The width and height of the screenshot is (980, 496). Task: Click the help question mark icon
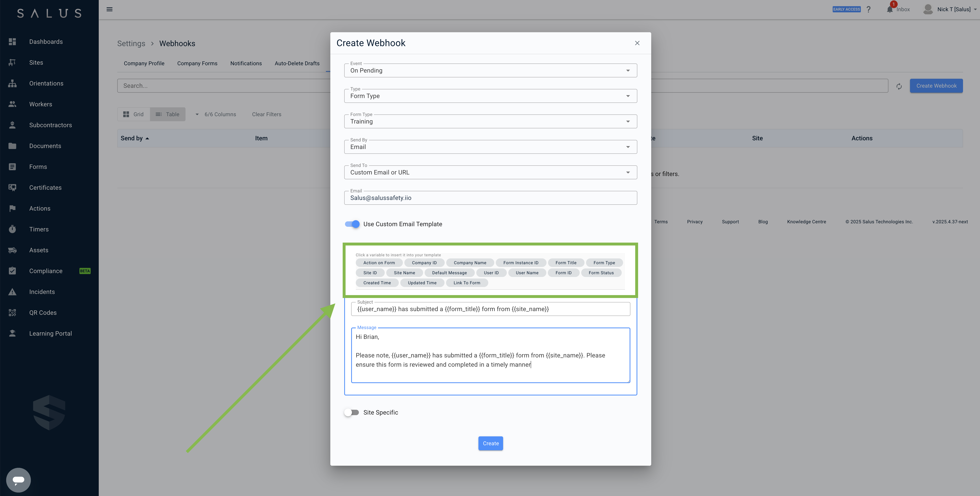coord(869,9)
